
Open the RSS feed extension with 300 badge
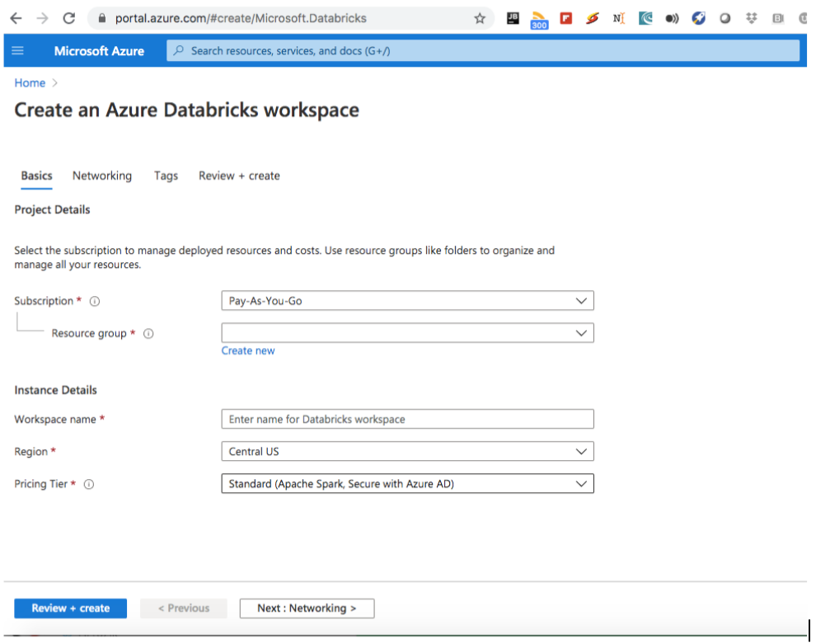click(x=539, y=21)
